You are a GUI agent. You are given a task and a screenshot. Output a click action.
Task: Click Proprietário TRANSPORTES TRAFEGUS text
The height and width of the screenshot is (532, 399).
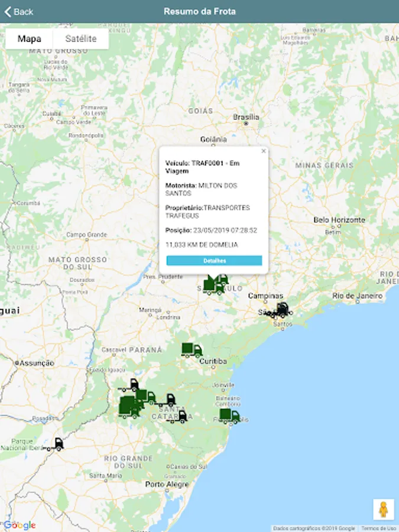click(207, 212)
